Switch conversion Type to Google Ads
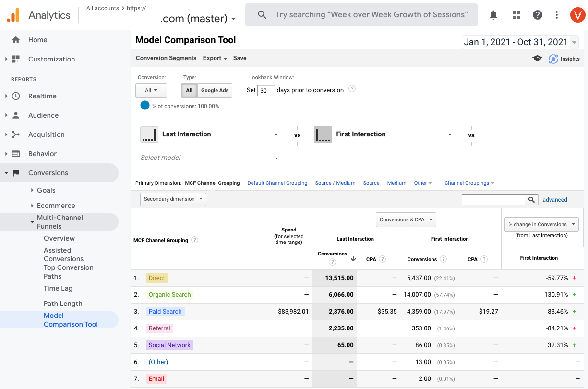Image resolution: width=588 pixels, height=389 pixels. click(x=215, y=90)
